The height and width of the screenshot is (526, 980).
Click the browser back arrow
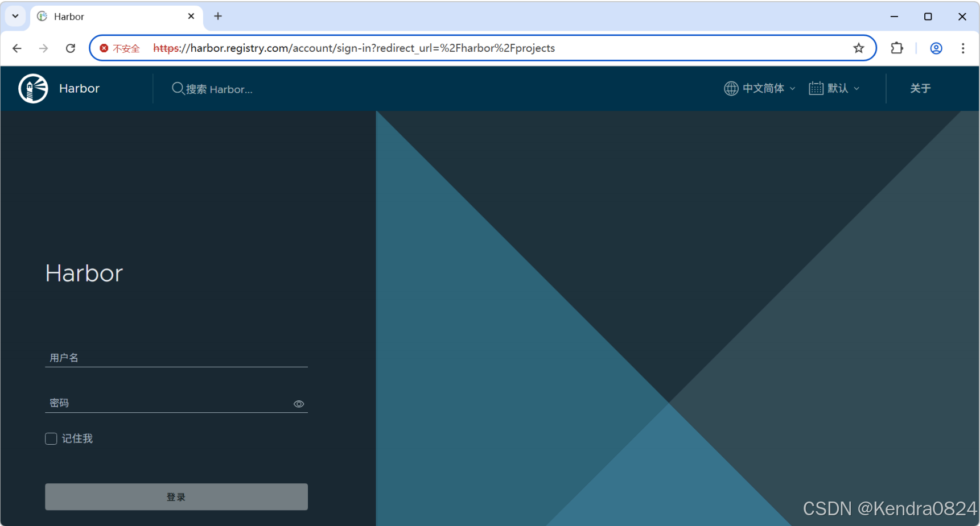coord(17,48)
